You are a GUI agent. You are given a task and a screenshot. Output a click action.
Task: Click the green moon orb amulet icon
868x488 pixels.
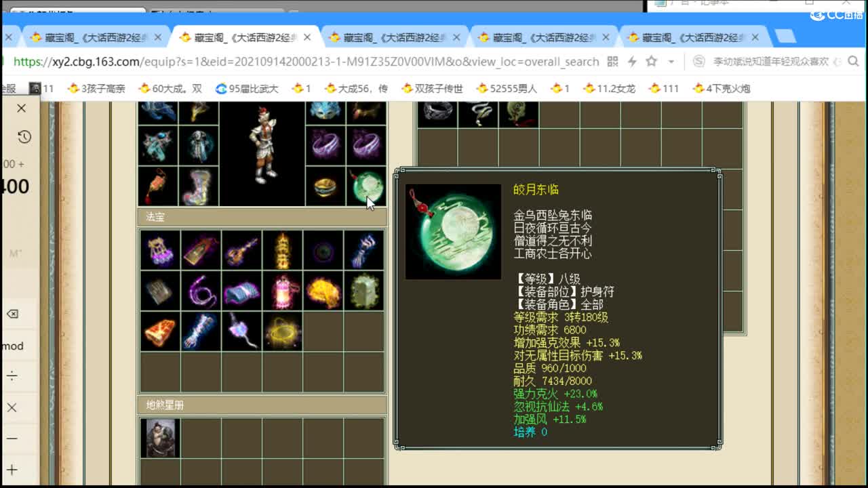(366, 186)
